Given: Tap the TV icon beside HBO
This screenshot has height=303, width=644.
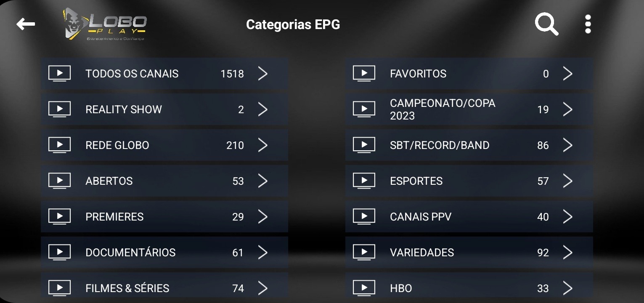Looking at the screenshot, I should click(364, 288).
